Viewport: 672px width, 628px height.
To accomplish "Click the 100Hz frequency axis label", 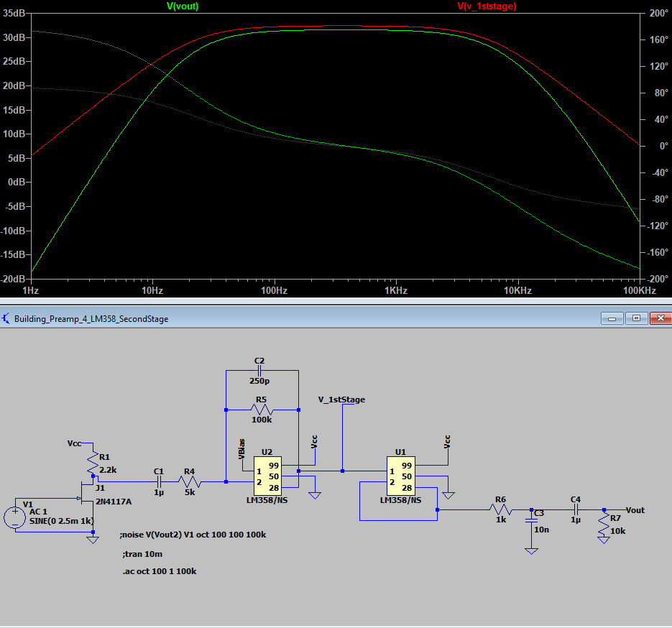I will [x=275, y=290].
